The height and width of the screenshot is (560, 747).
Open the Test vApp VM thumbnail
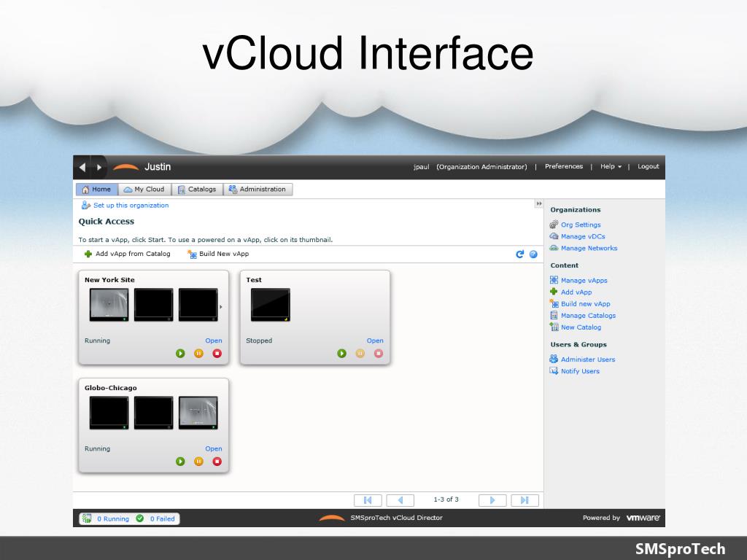pos(270,305)
